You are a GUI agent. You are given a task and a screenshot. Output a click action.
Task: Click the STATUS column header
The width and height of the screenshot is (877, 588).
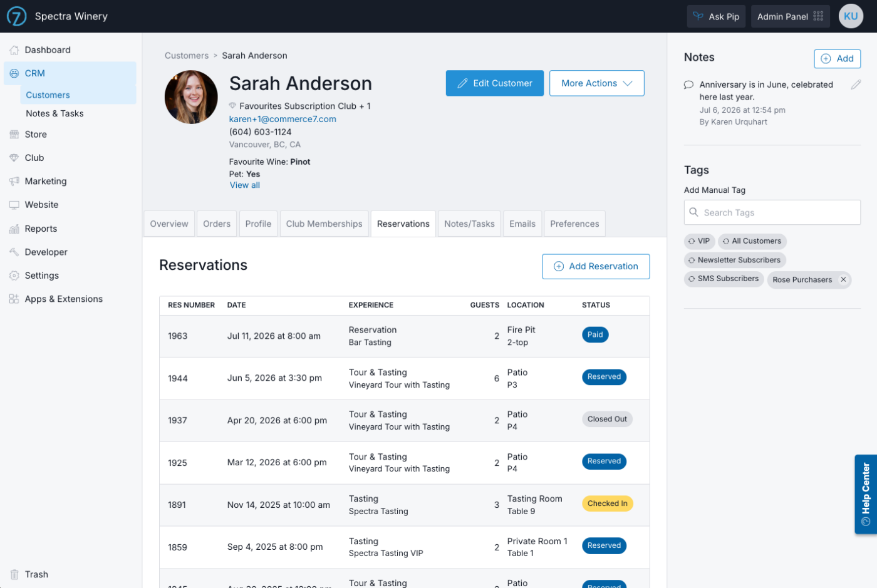click(596, 306)
